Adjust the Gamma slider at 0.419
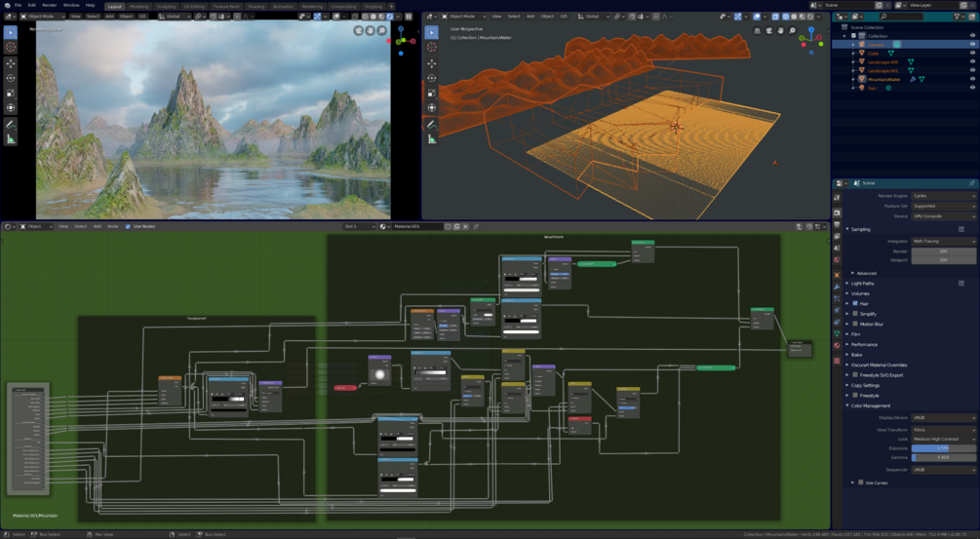The height and width of the screenshot is (539, 980). (x=943, y=457)
